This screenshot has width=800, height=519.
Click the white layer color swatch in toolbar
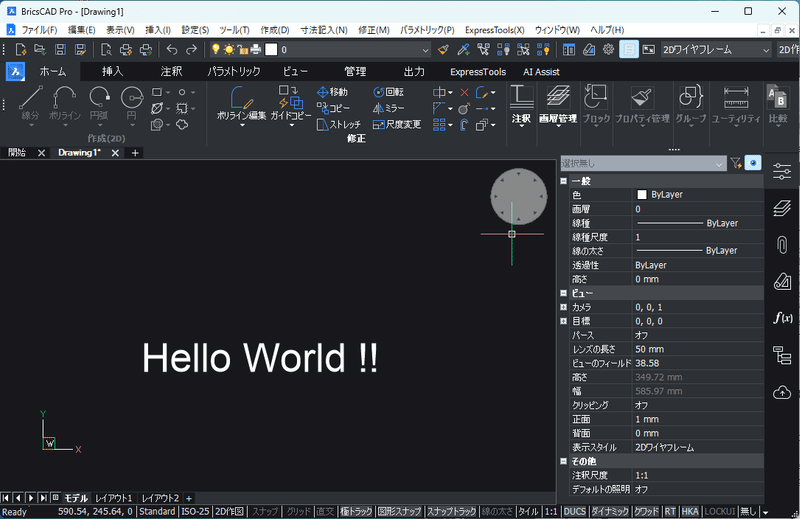271,50
